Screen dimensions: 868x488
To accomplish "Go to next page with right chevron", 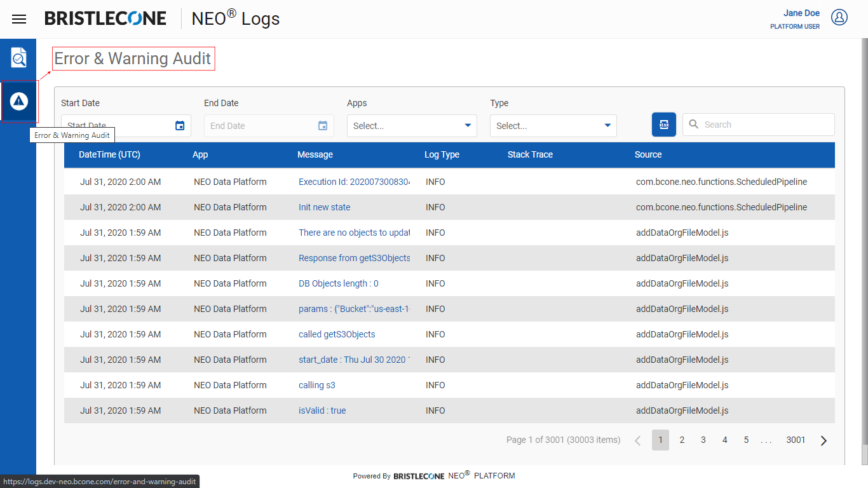I will 824,440.
